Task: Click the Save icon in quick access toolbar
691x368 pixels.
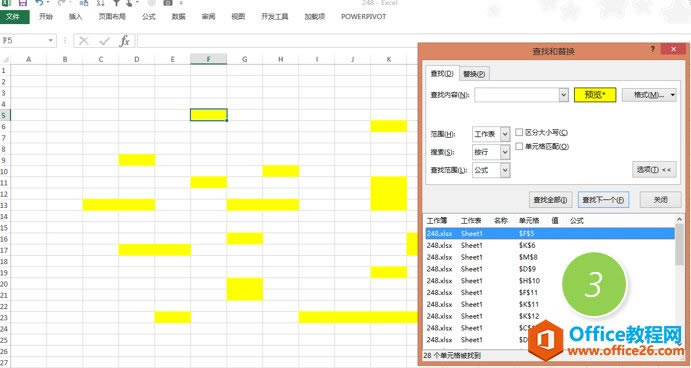Action: coord(22,3)
